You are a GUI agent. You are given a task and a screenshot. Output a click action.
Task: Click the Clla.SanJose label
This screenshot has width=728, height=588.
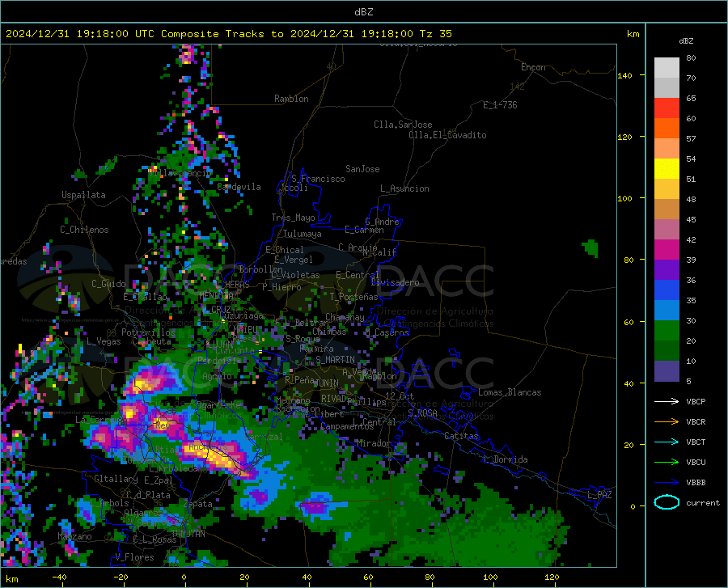tap(403, 125)
